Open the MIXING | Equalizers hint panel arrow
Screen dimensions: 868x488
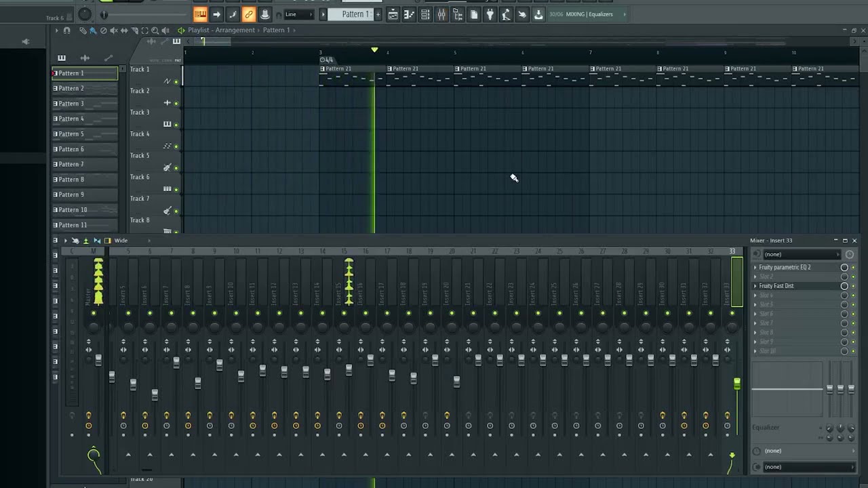click(625, 14)
